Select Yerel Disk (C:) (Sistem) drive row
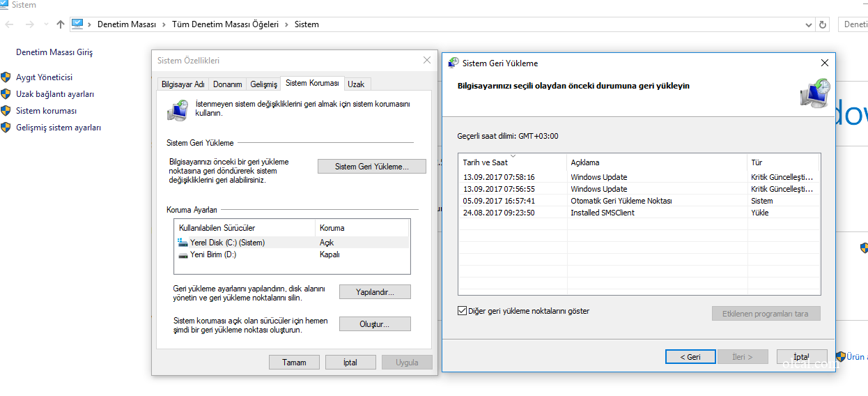 click(292, 243)
